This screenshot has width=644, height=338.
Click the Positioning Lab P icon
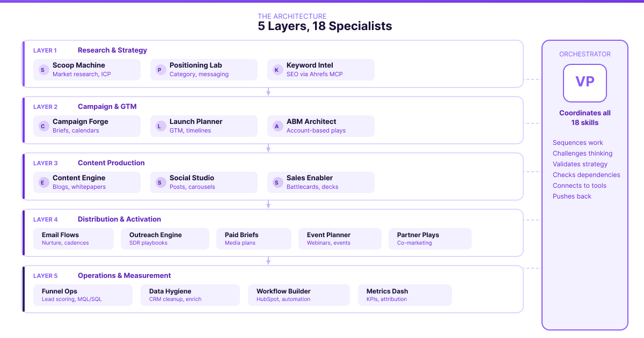coord(159,70)
